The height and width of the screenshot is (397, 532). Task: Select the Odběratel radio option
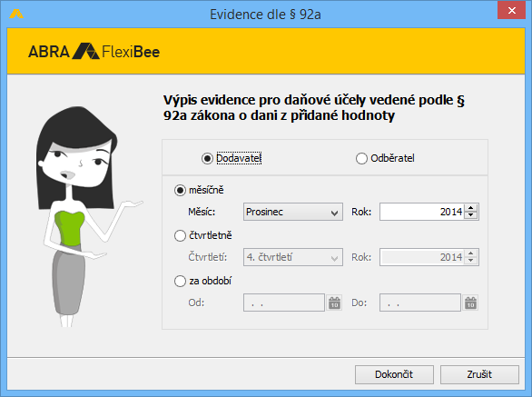[385, 158]
